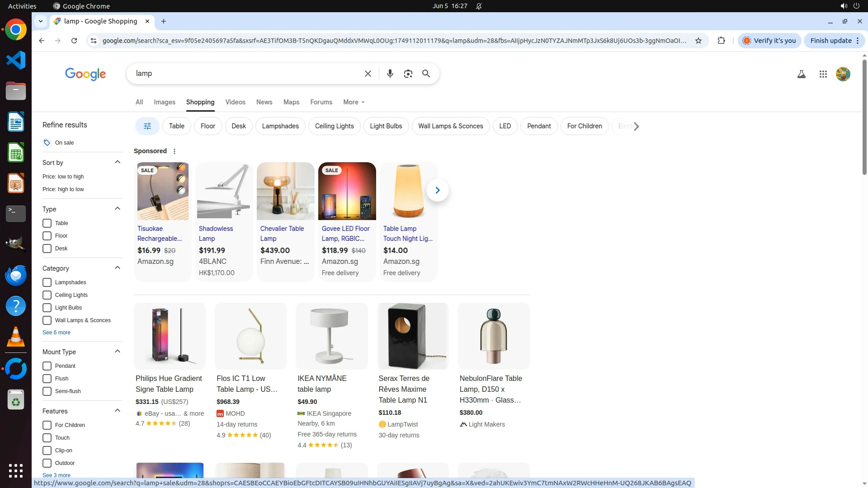Open Visual Studio Code from dock
This screenshot has width=868, height=488.
[16, 60]
